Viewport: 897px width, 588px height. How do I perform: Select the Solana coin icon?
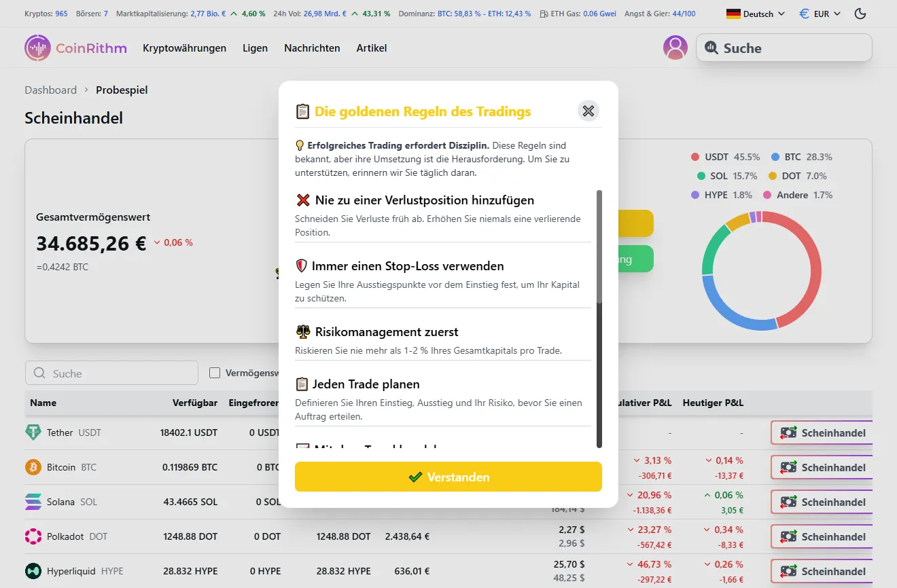pyautogui.click(x=35, y=501)
